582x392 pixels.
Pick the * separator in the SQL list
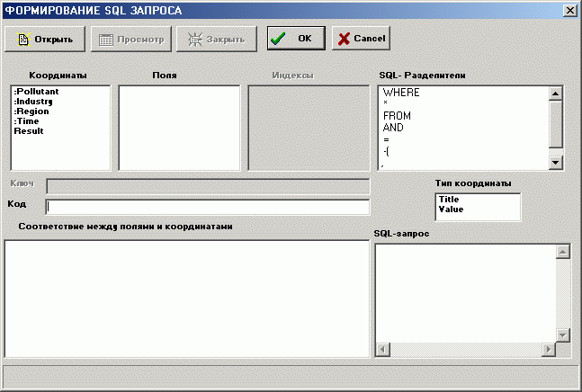pos(385,102)
